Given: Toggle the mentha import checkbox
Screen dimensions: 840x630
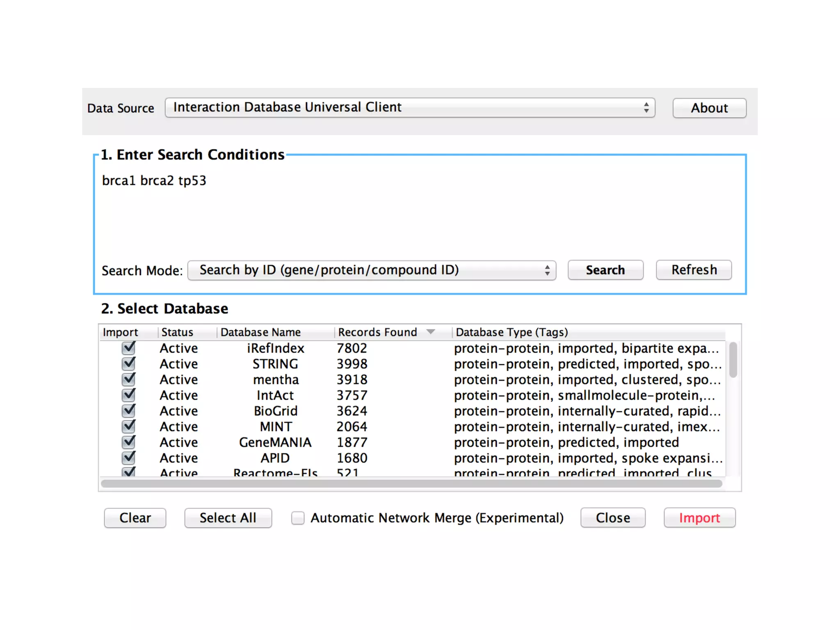Looking at the screenshot, I should point(129,379).
